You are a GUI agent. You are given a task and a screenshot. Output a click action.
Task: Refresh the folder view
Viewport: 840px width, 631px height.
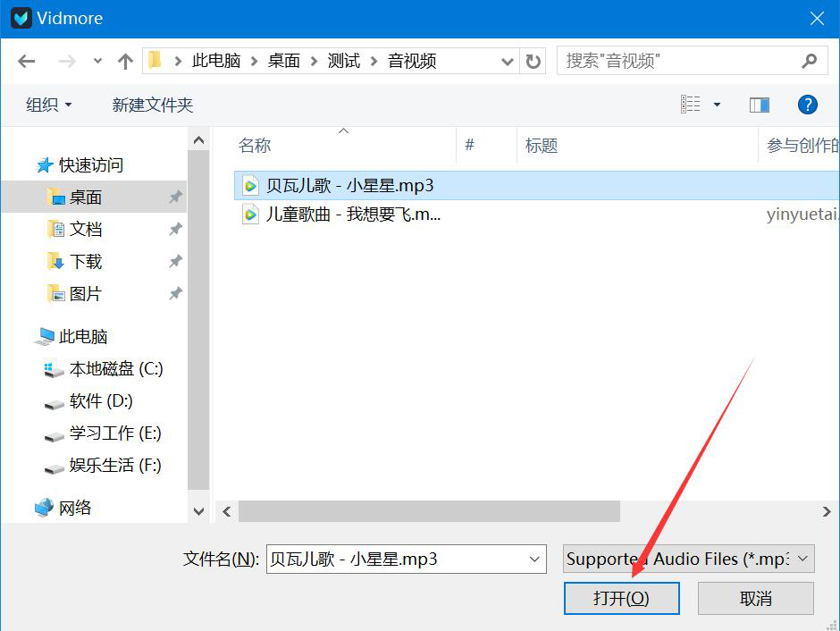pos(533,60)
